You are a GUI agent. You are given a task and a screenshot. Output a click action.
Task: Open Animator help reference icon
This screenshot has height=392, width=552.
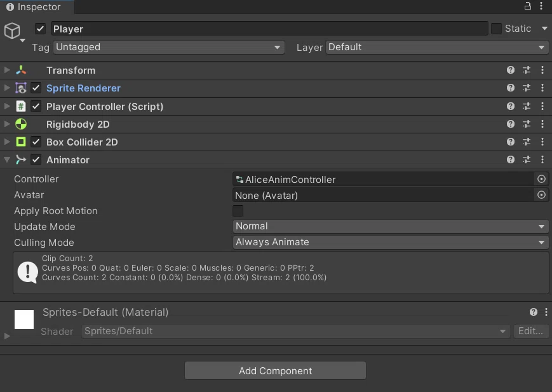coord(511,159)
